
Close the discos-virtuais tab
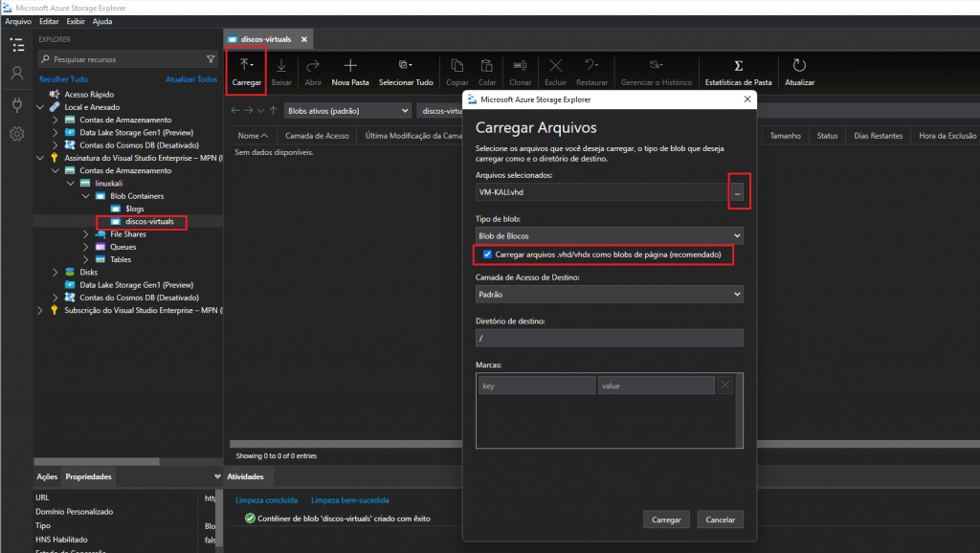[x=303, y=39]
